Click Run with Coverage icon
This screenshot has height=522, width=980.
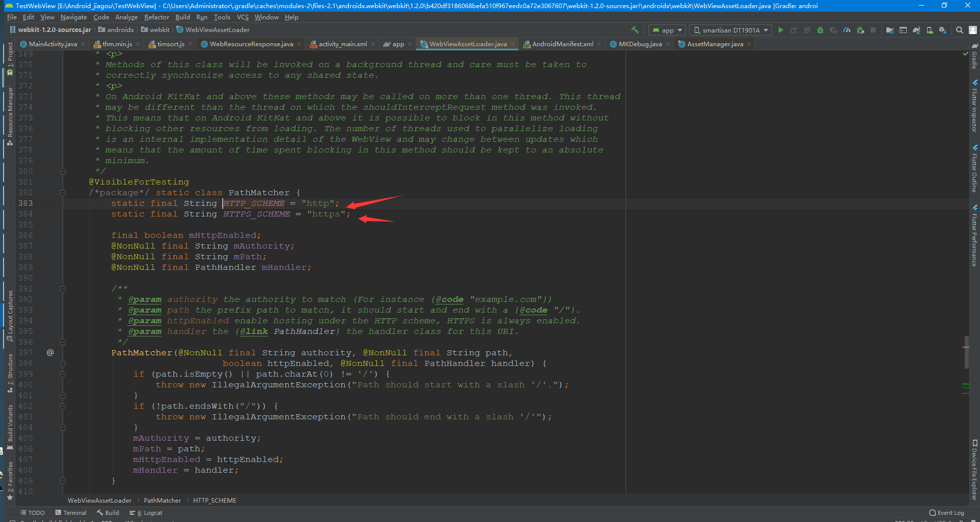point(834,30)
